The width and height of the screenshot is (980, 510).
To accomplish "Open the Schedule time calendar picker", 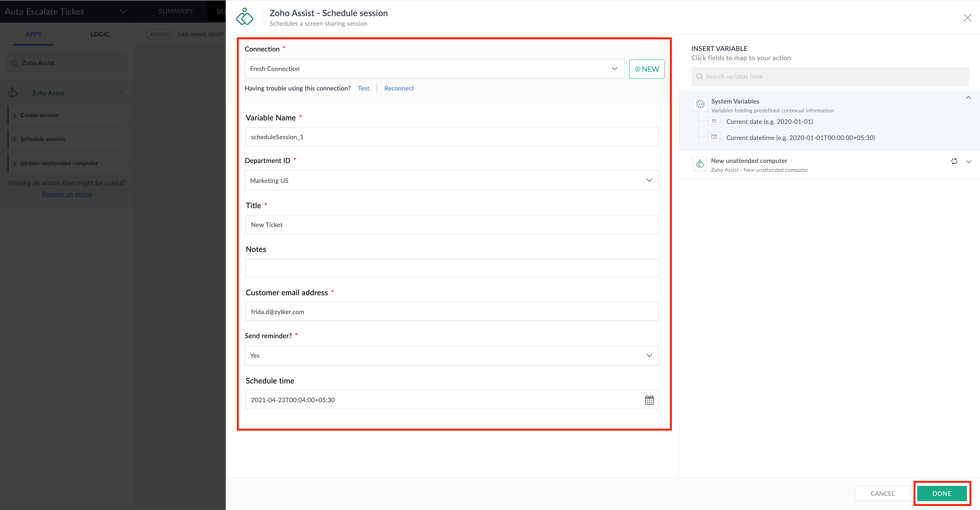I will (649, 400).
